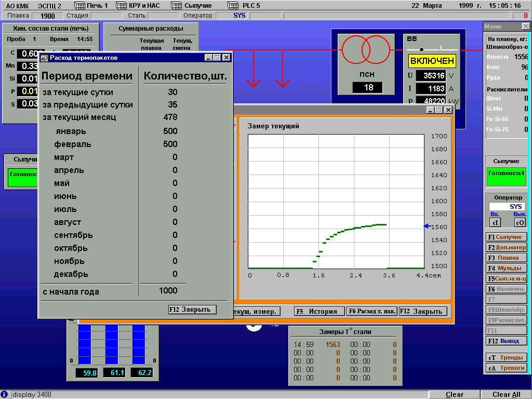This screenshot has width=532, height=399.
Task: Click the за текущий месяц count 478
Action: click(x=170, y=117)
